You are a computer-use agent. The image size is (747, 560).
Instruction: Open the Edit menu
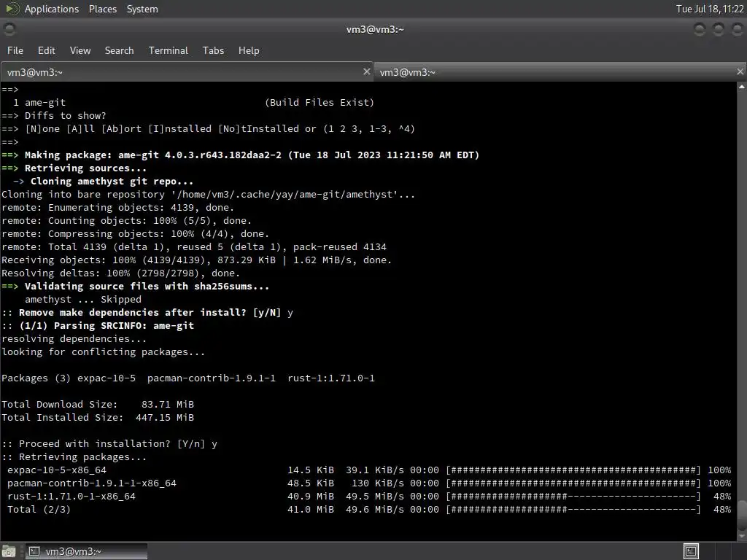tap(46, 50)
